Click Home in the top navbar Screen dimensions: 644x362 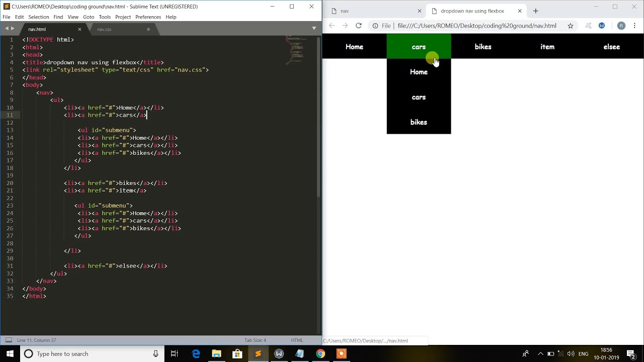354,47
